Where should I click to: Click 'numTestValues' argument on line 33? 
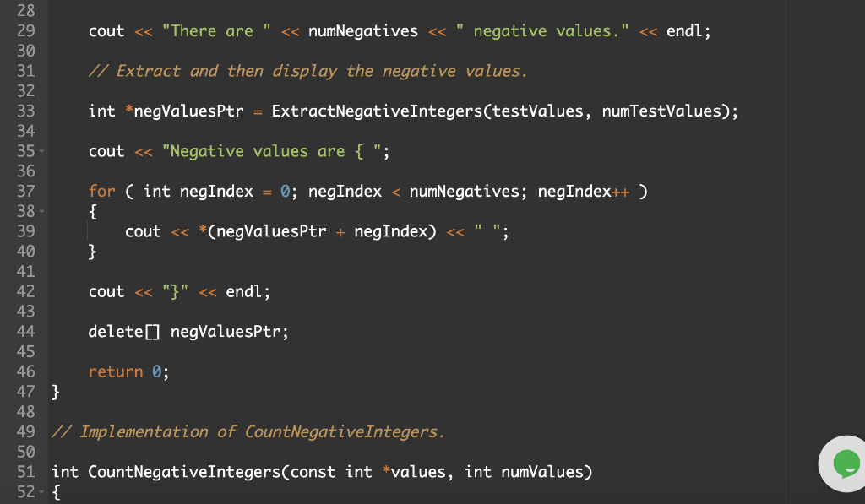tap(661, 111)
